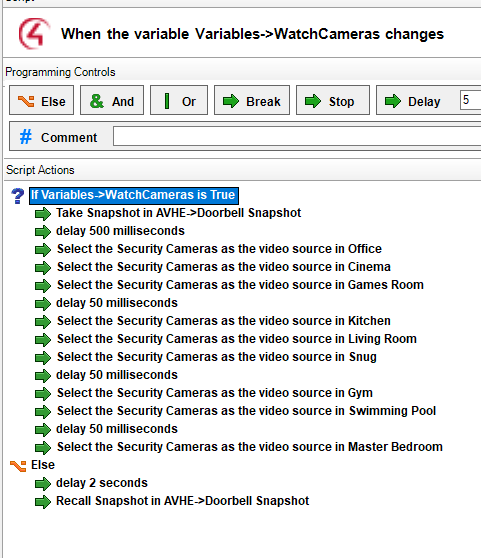Click the blue question mark conditional icon

[x=17, y=196]
